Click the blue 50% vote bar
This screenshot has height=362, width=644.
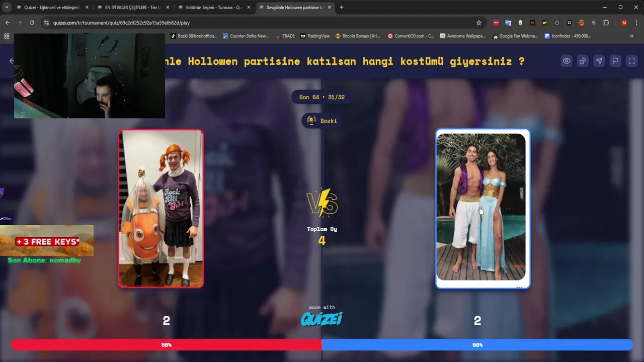click(x=477, y=345)
